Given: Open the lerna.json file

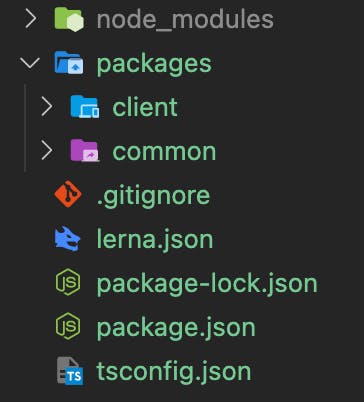Looking at the screenshot, I should 155,240.
